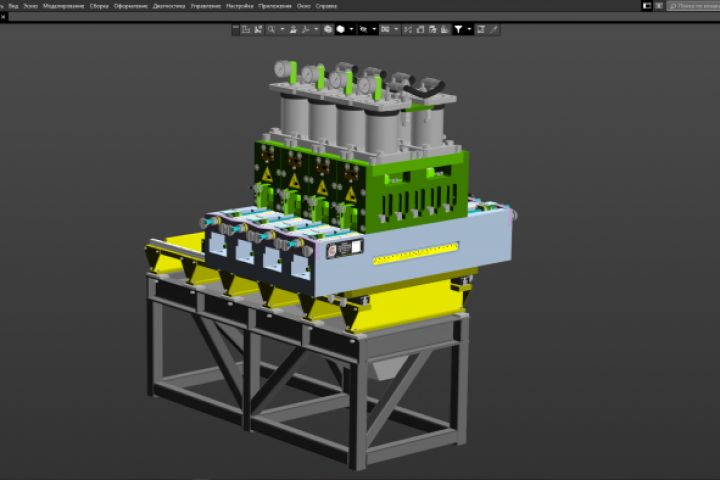
Task: Open the Справка menu
Action: [x=326, y=6]
